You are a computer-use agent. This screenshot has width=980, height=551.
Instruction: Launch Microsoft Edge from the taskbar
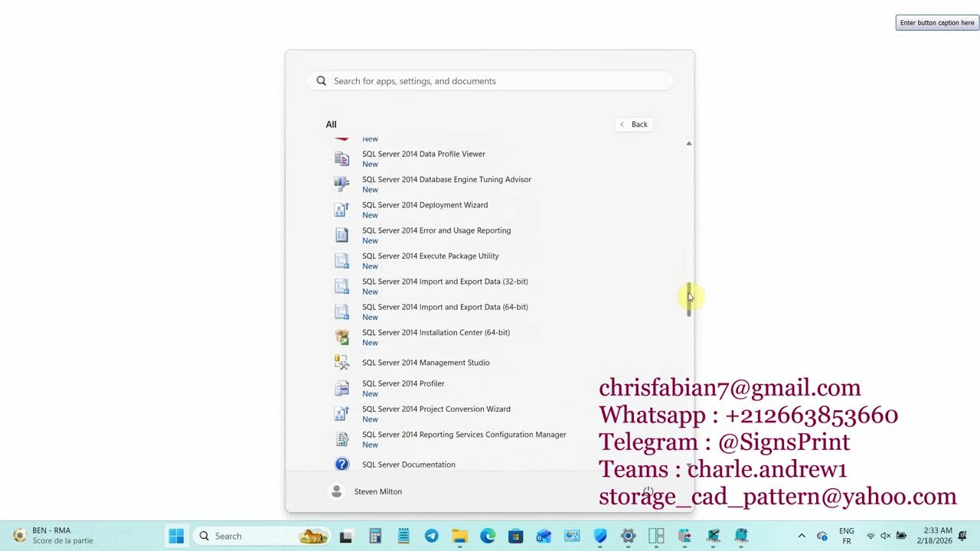coord(488,536)
